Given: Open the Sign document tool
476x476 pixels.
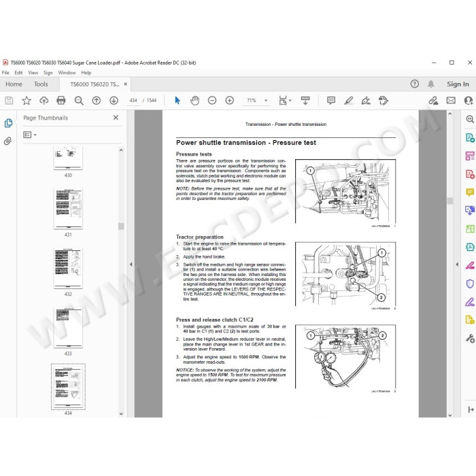Looking at the screenshot, I should pos(366,101).
